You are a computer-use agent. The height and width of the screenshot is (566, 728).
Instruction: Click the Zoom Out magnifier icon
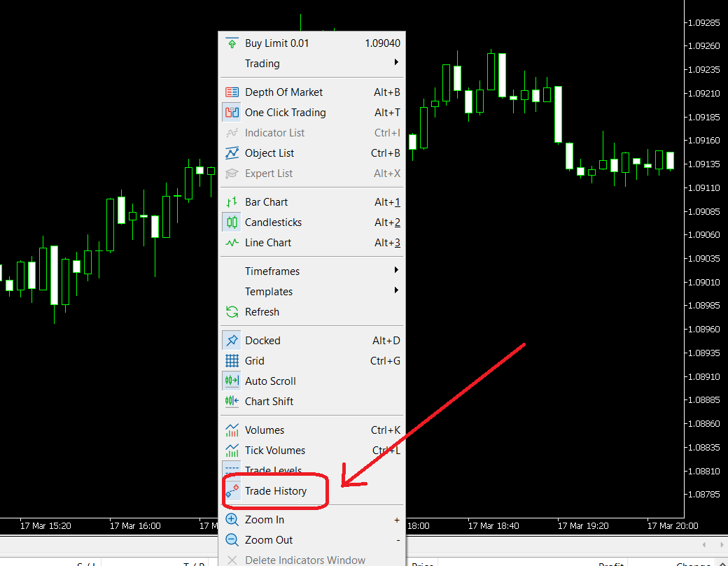(x=232, y=540)
